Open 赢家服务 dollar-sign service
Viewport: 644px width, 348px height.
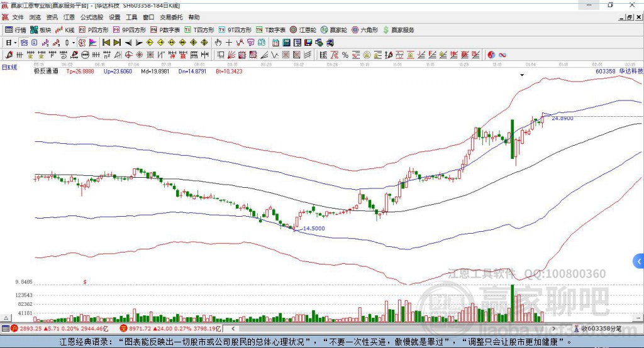398,30
